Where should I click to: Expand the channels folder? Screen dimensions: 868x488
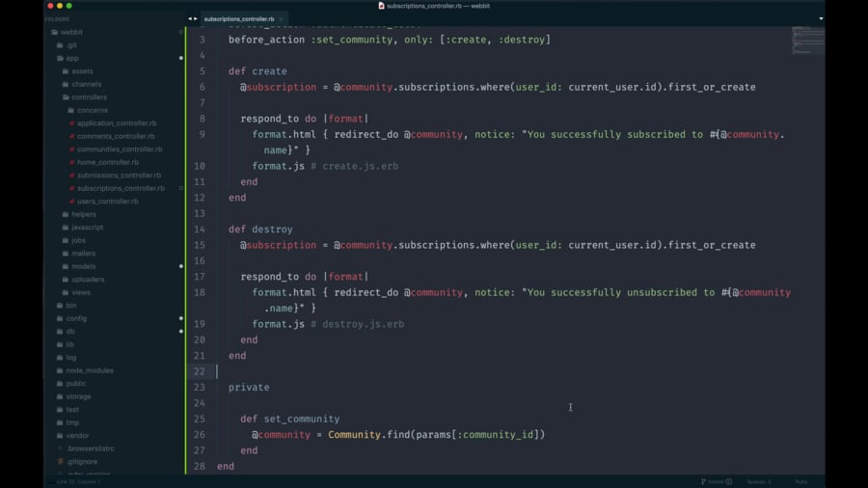click(66, 84)
